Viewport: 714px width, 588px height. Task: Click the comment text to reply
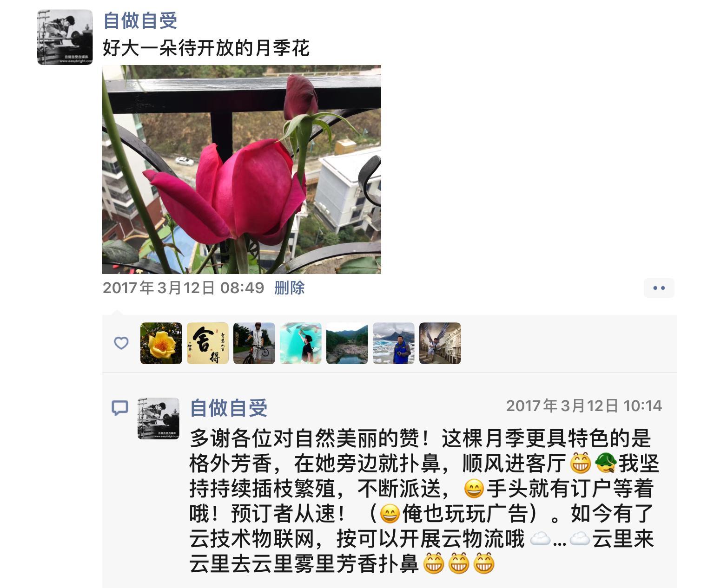pos(424,501)
